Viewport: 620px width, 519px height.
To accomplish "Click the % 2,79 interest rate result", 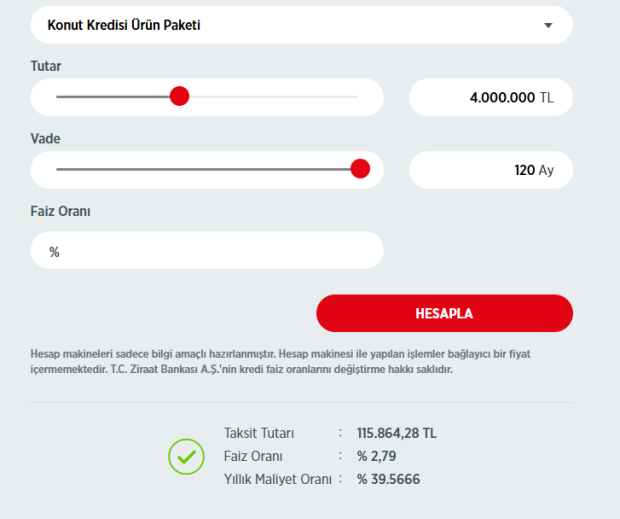I will (377, 456).
